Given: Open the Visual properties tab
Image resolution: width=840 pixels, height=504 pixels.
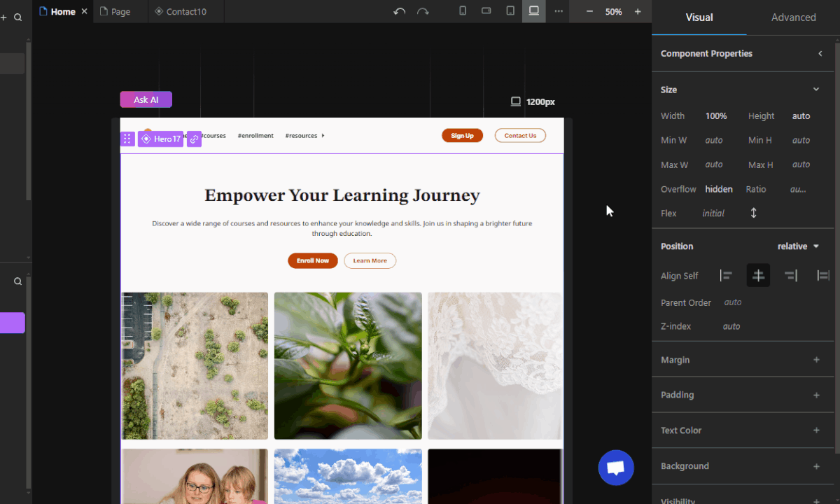Looking at the screenshot, I should [699, 17].
